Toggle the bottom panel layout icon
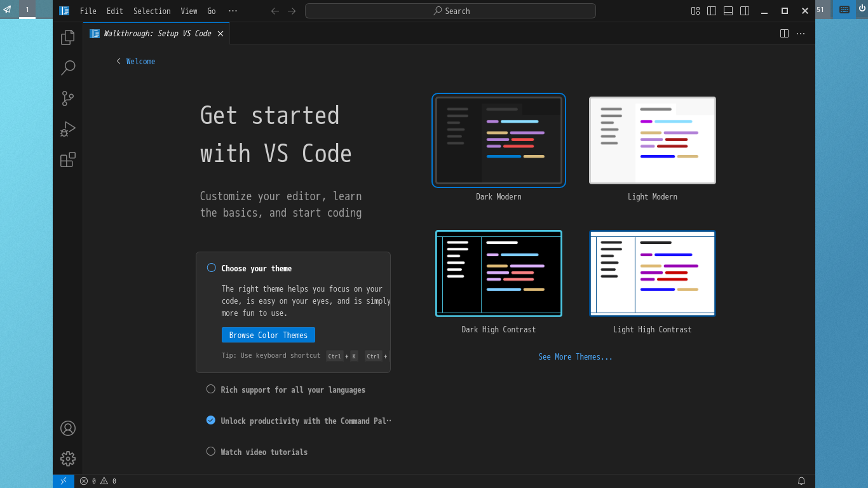This screenshot has height=488, width=868. click(728, 11)
